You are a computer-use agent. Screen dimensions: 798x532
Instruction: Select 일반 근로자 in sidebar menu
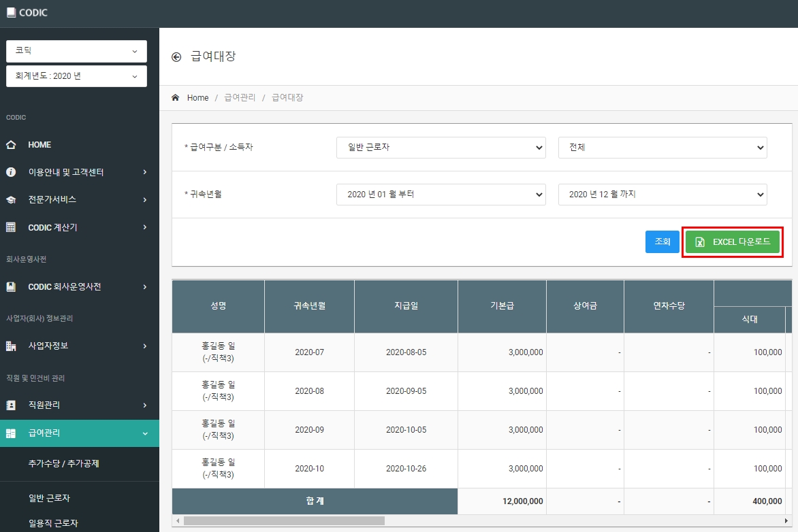click(x=49, y=499)
